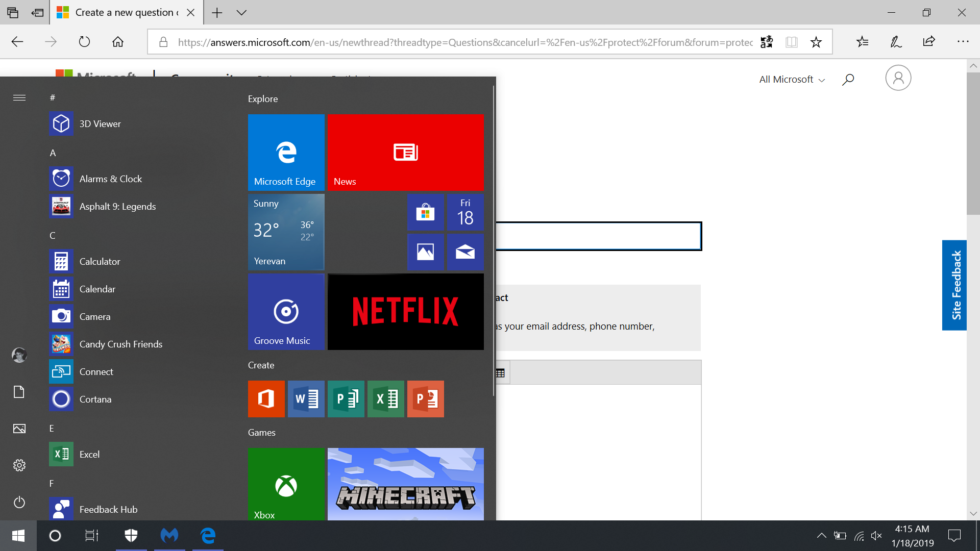Open Cortana circle on taskbar

coord(55,536)
